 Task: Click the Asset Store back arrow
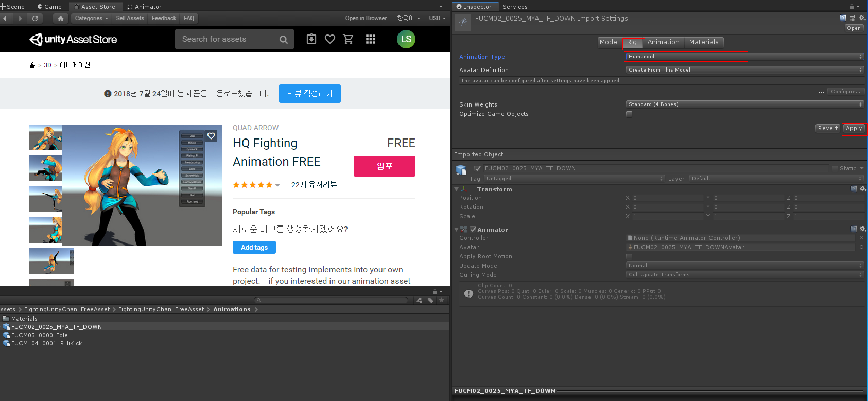[x=5, y=18]
